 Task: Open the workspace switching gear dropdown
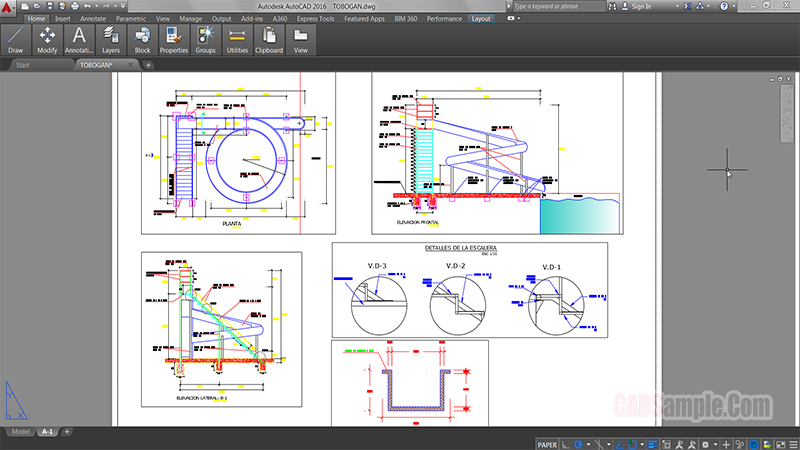pyautogui.click(x=706, y=445)
